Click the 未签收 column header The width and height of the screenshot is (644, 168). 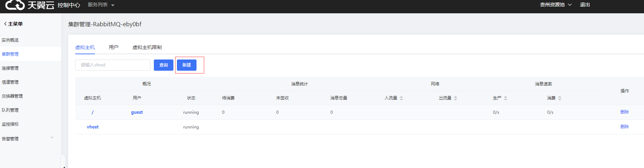[282, 98]
